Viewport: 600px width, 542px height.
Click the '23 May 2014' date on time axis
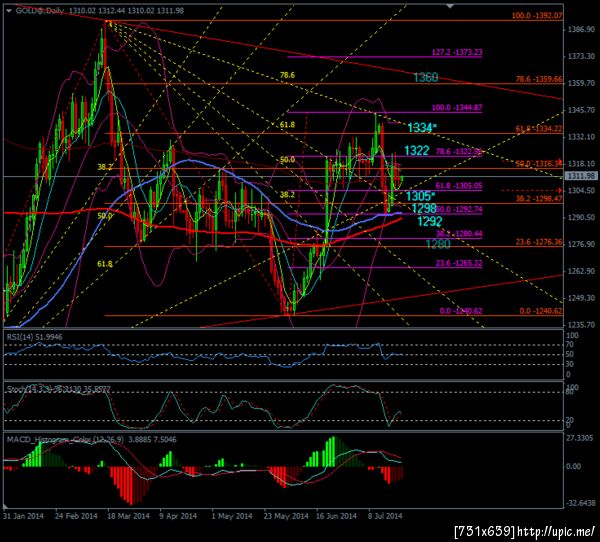(286, 516)
